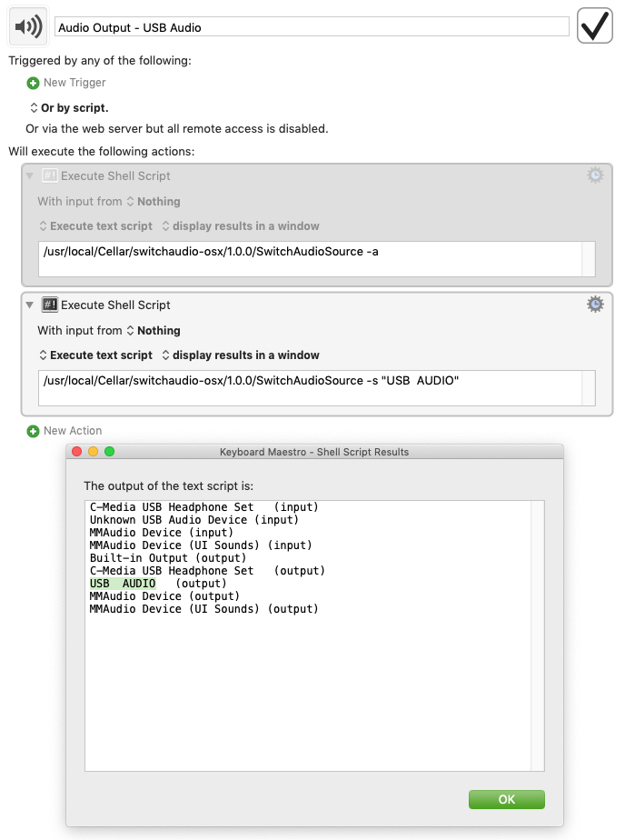Open the 'Or by script' popup
This screenshot has width=625, height=840.
(x=70, y=107)
